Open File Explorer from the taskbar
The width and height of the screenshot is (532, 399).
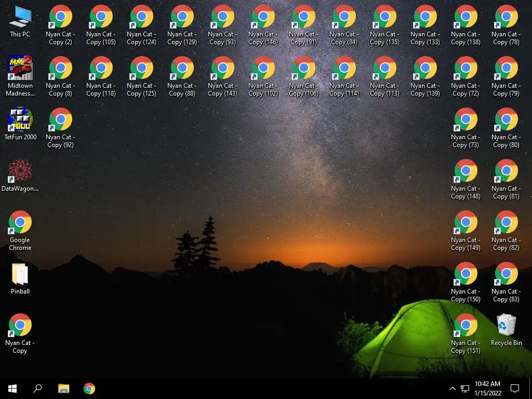pos(64,389)
